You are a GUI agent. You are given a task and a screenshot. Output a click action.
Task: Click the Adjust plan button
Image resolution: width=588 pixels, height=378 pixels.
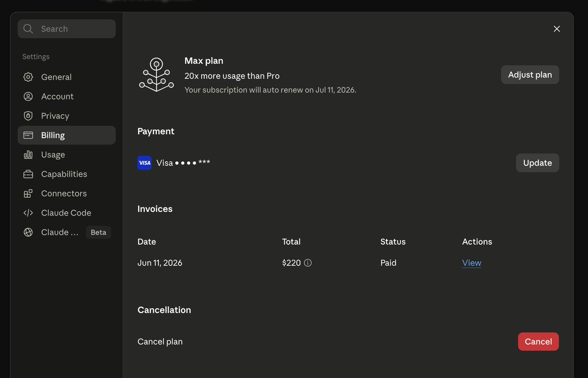(x=530, y=75)
